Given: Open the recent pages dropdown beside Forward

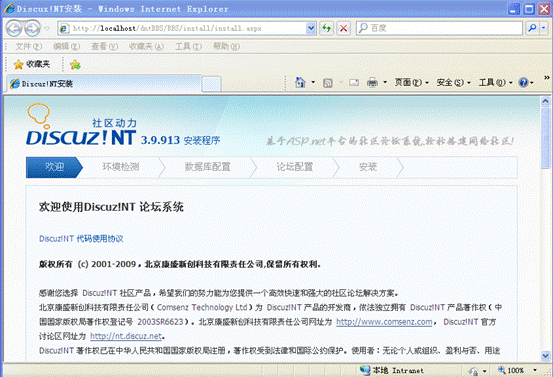Looking at the screenshot, I should (47, 28).
